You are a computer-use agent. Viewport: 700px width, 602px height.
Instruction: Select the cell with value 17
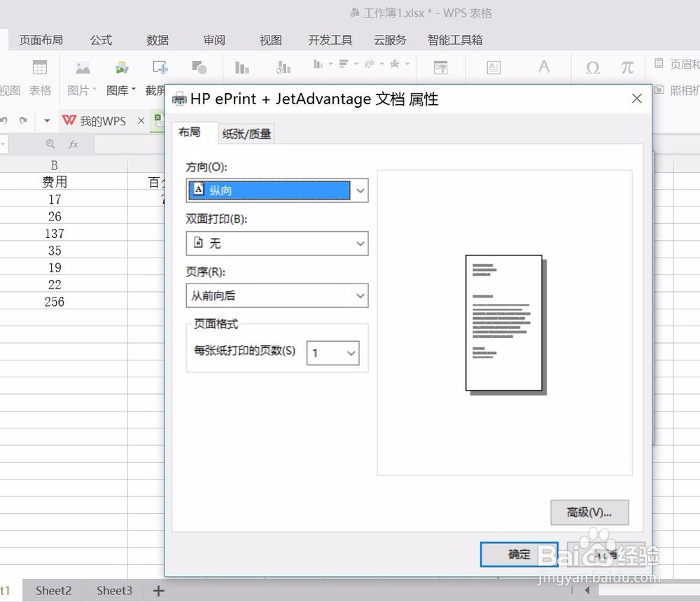pyautogui.click(x=55, y=199)
